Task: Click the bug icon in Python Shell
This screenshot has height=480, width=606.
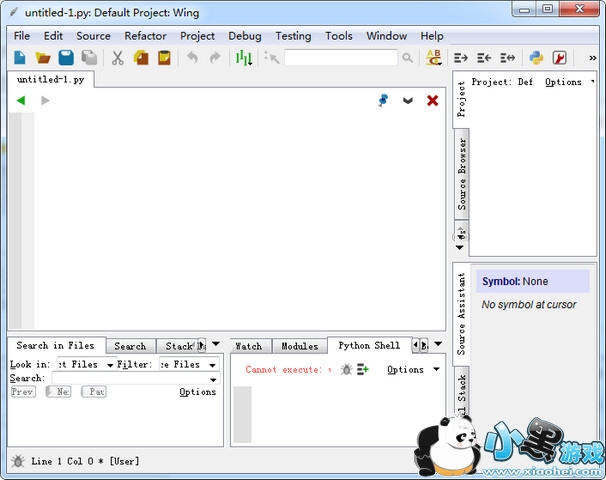Action: tap(346, 369)
